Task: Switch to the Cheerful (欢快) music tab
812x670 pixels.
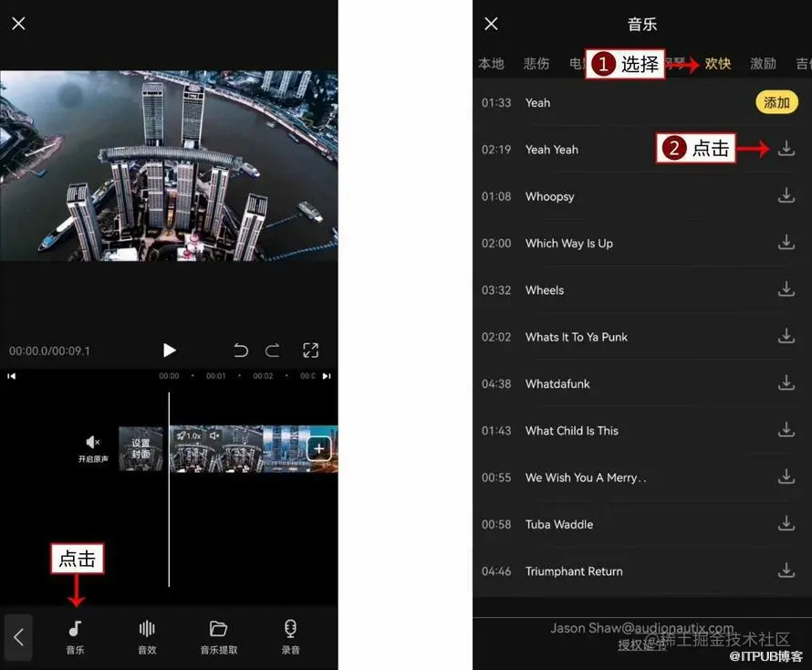Action: tap(718, 64)
